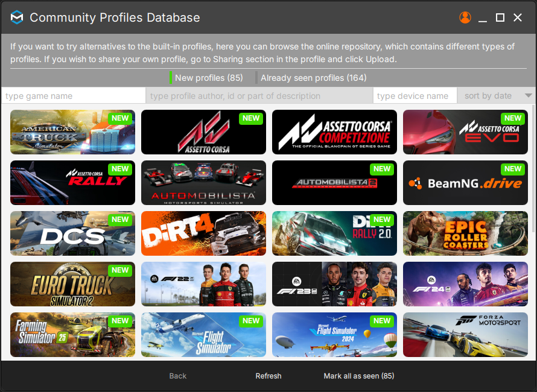Open Assetto Corsa Rally profiles

click(x=72, y=183)
